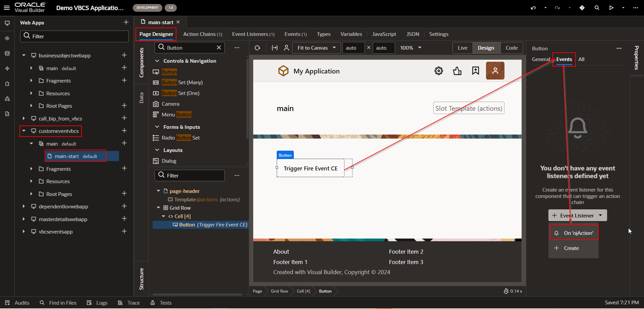Image resolution: width=644 pixels, height=309 pixels.
Task: Open Button properties options ellipsis
Action: click(619, 48)
